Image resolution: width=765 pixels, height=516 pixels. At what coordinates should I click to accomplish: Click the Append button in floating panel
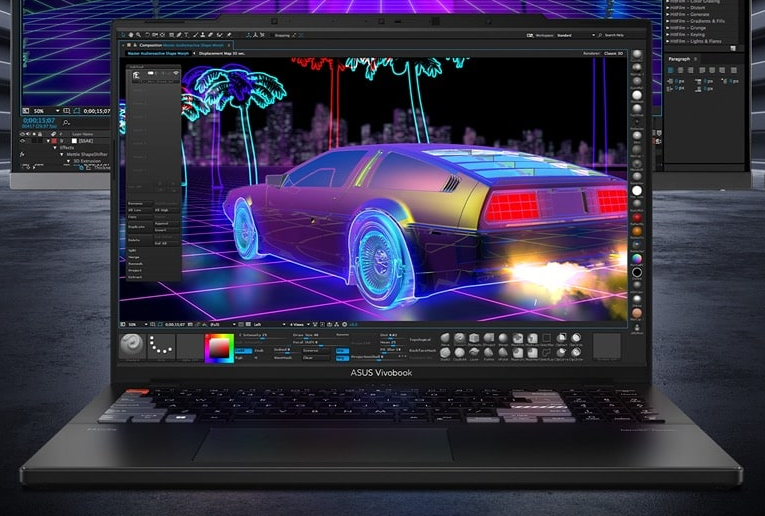click(x=167, y=223)
